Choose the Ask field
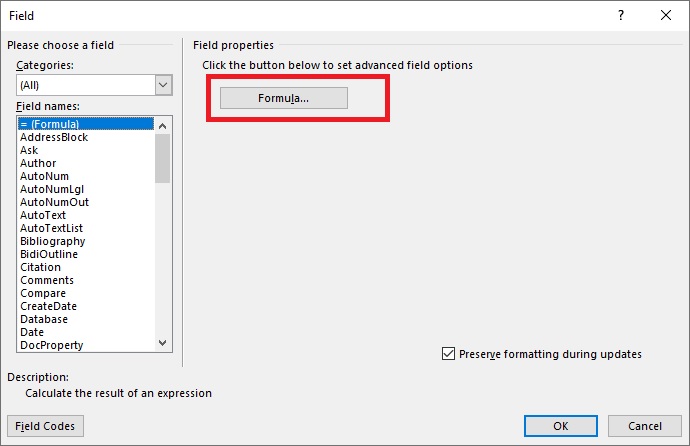Viewport: 690px width, 446px height. tap(29, 150)
